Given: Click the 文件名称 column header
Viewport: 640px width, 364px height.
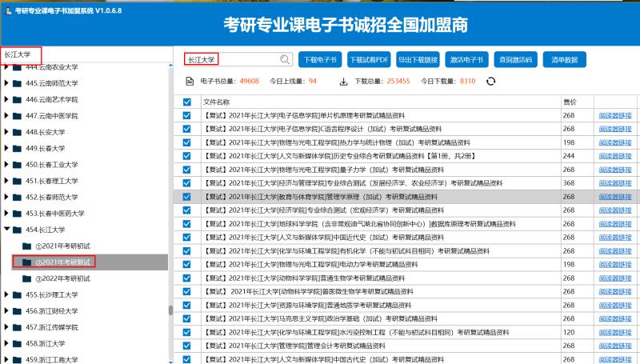Looking at the screenshot, I should pyautogui.click(x=382, y=102).
